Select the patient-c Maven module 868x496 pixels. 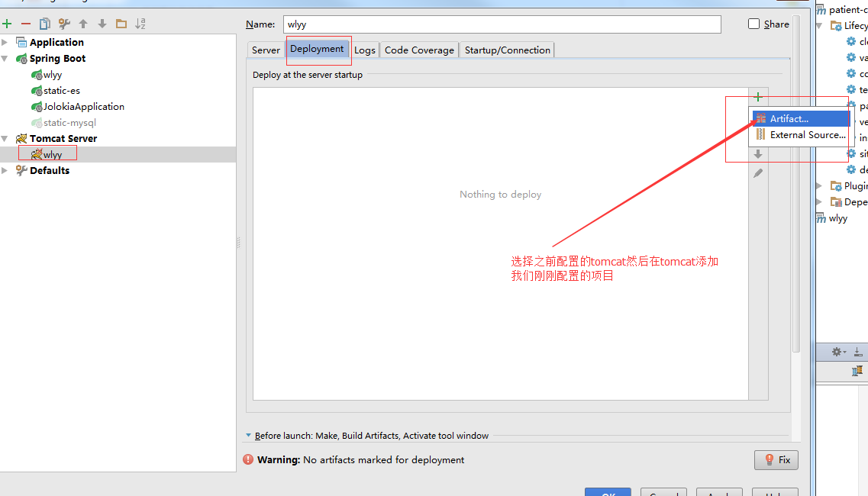coord(848,9)
